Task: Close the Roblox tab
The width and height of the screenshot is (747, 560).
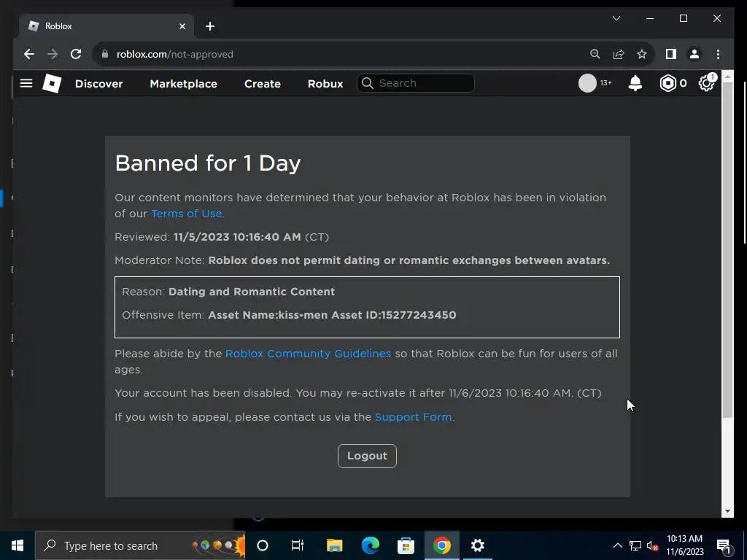Action: point(182,26)
